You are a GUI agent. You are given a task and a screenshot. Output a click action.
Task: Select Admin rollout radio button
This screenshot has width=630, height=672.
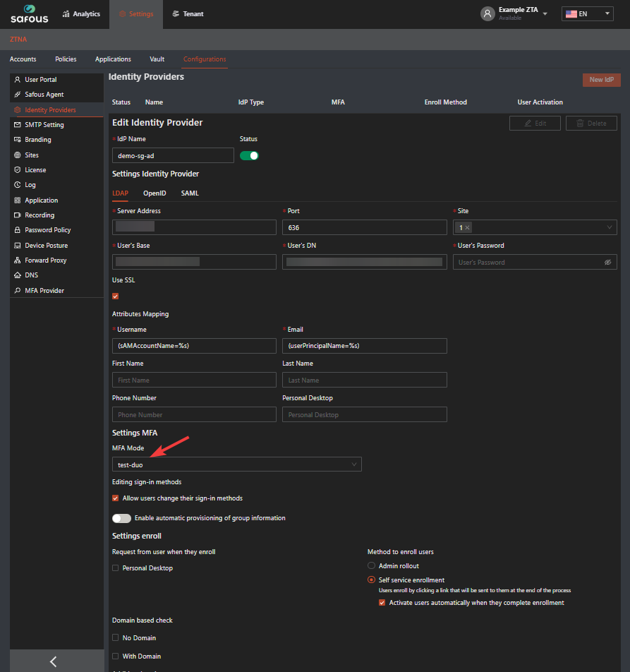click(x=371, y=566)
